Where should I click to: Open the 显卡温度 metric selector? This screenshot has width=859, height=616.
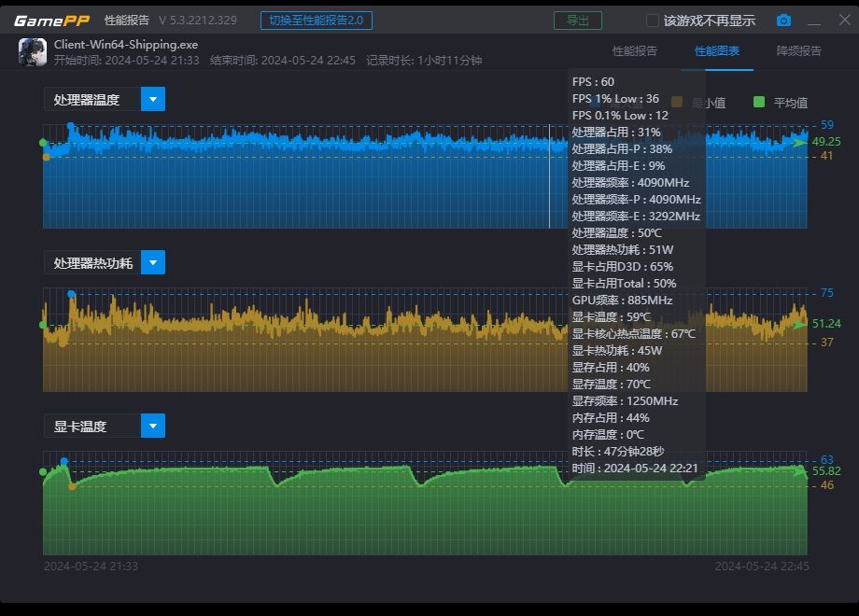point(153,426)
